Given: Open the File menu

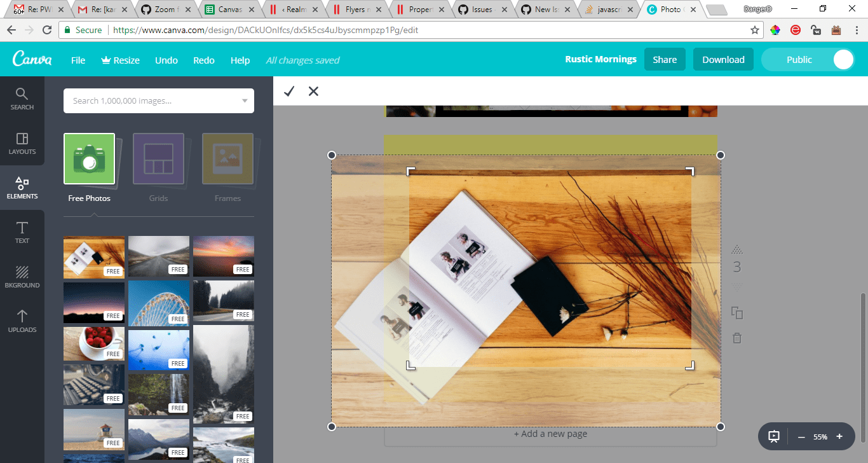Looking at the screenshot, I should (78, 60).
